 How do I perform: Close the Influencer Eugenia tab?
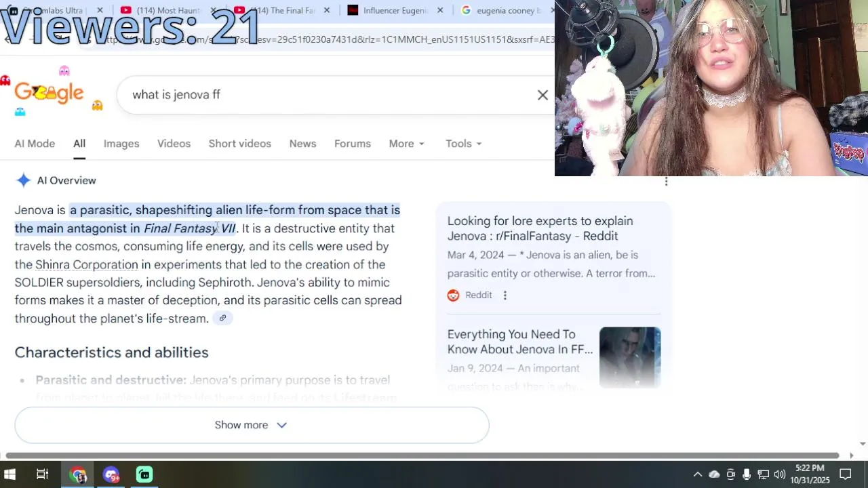tap(440, 10)
